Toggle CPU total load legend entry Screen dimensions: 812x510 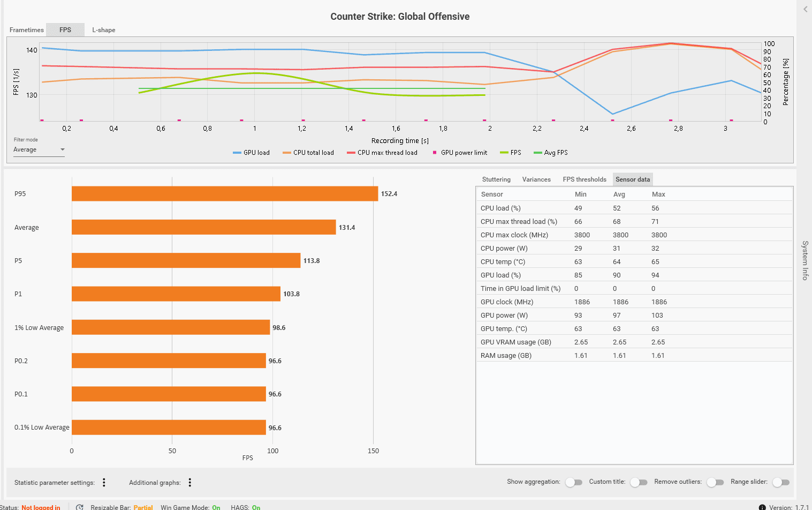click(308, 153)
